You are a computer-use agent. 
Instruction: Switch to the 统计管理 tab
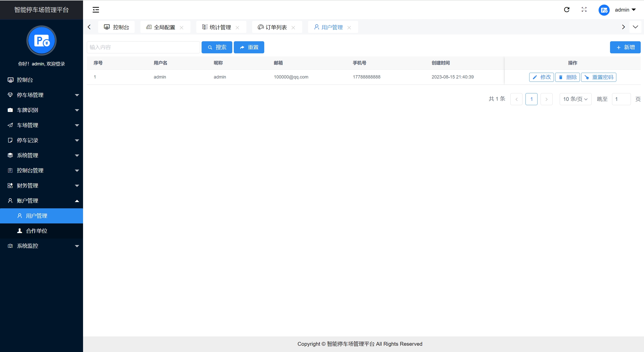[x=220, y=27]
